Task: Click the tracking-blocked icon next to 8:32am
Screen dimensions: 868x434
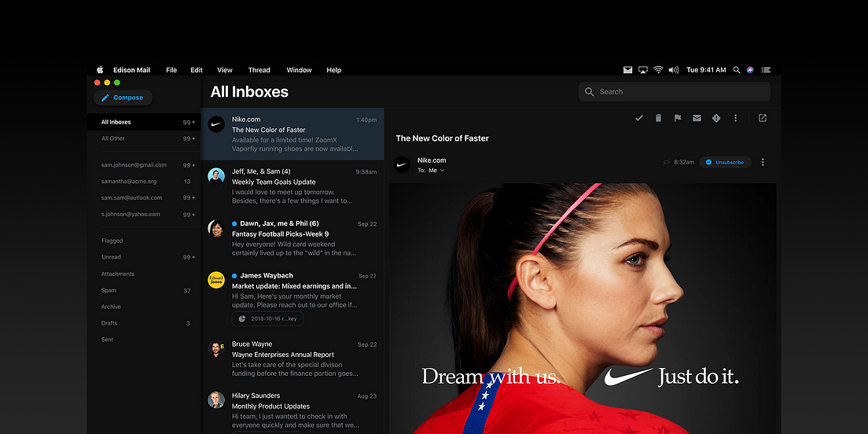Action: click(x=667, y=162)
